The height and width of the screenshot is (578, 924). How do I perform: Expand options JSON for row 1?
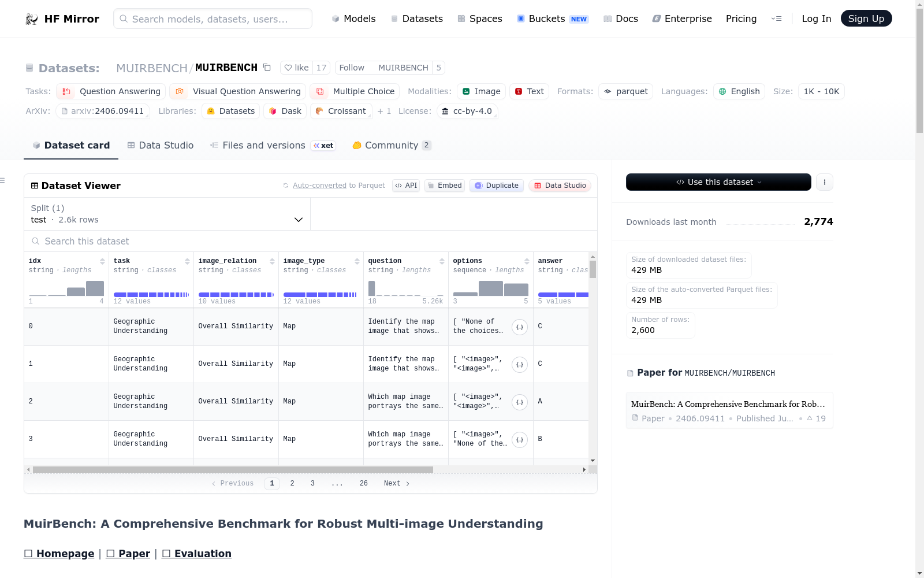click(x=520, y=365)
